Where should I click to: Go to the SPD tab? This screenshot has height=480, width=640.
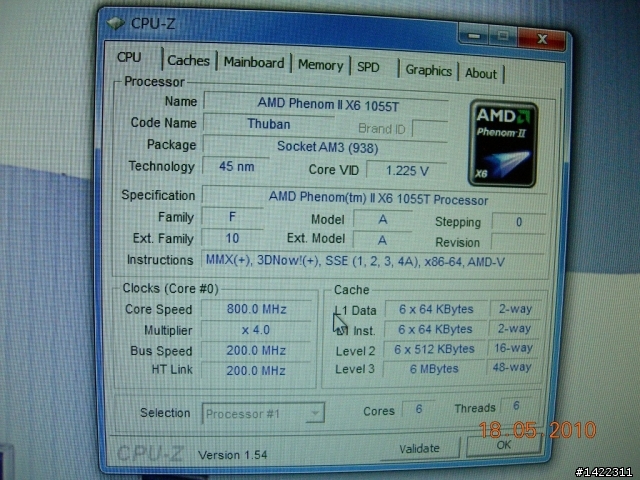[x=368, y=67]
